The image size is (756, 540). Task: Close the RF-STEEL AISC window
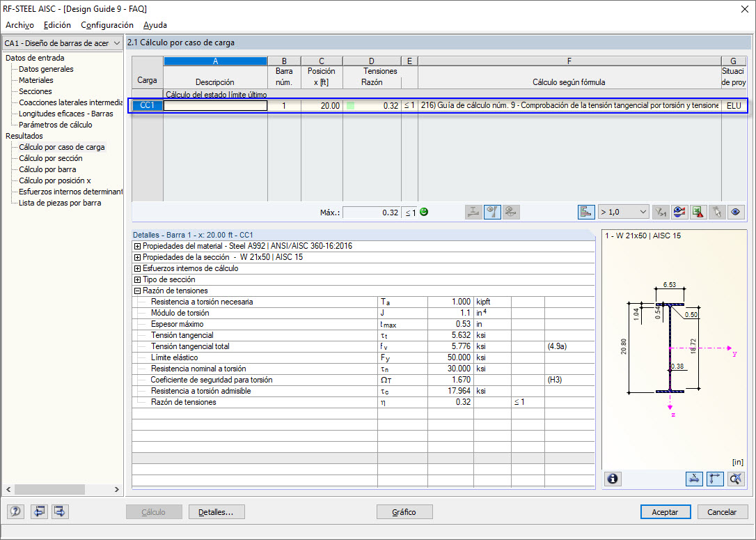(x=744, y=9)
